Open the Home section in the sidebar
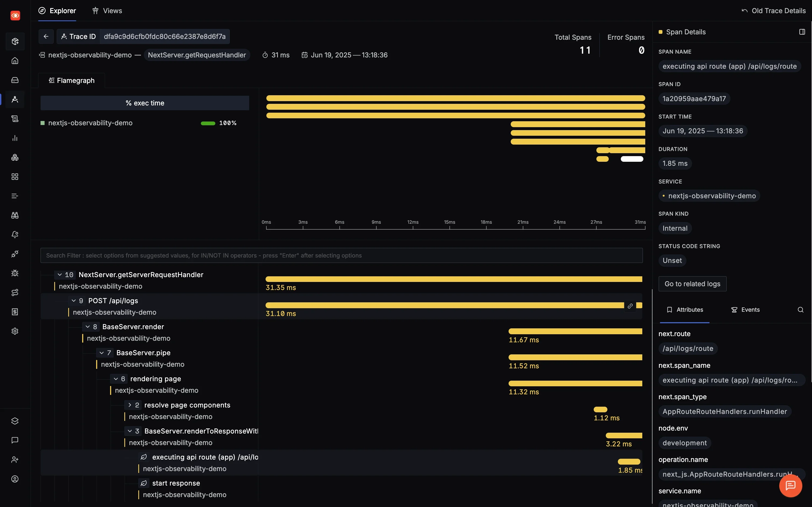Viewport: 812px width, 507px height. (x=15, y=61)
